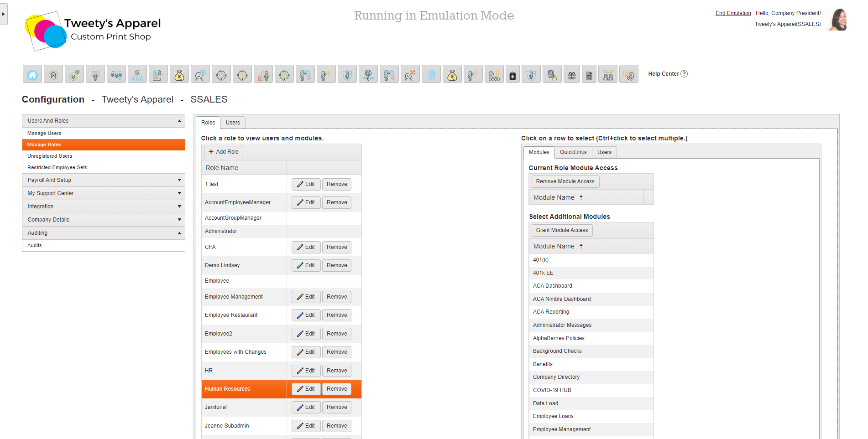Screen dimensions: 868x439
Task: Open the medical clipboard icon
Action: 512,74
